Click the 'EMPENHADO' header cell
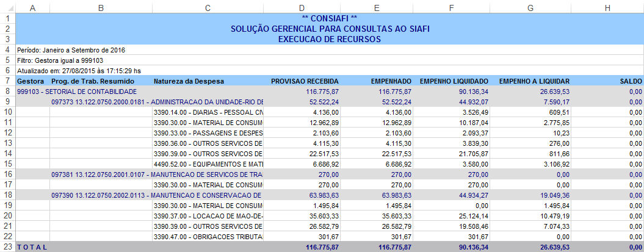The image size is (644, 252). click(x=377, y=81)
